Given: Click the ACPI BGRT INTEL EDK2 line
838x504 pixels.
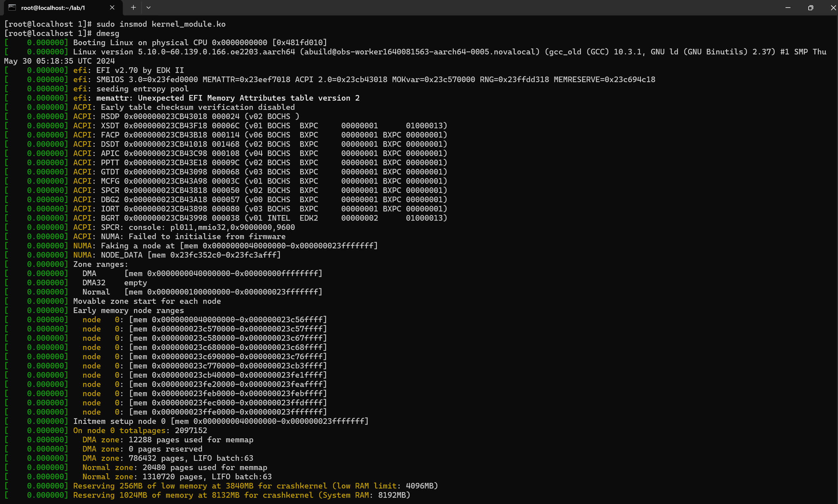Looking at the screenshot, I should point(260,218).
